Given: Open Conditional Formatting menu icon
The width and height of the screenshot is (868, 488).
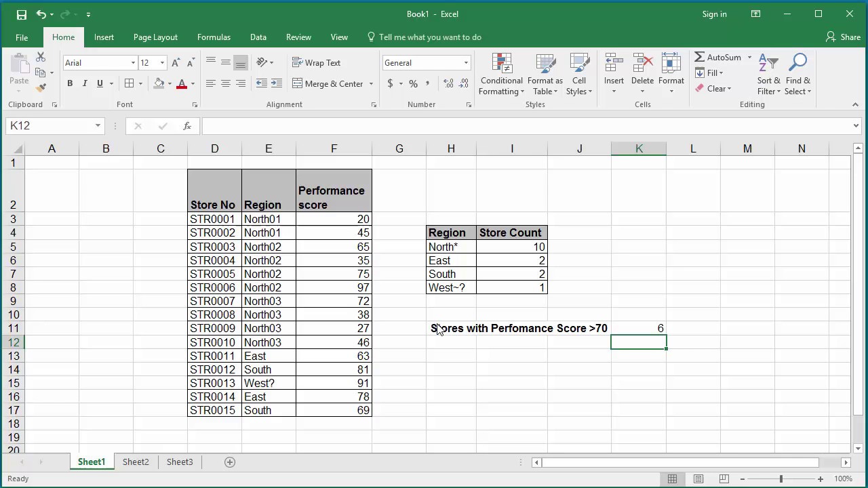Looking at the screenshot, I should [x=502, y=64].
